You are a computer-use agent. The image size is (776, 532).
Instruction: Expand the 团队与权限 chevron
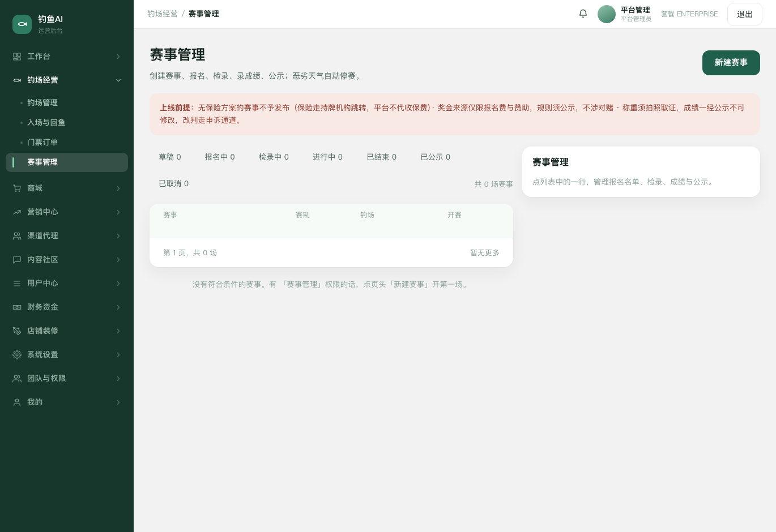(118, 379)
